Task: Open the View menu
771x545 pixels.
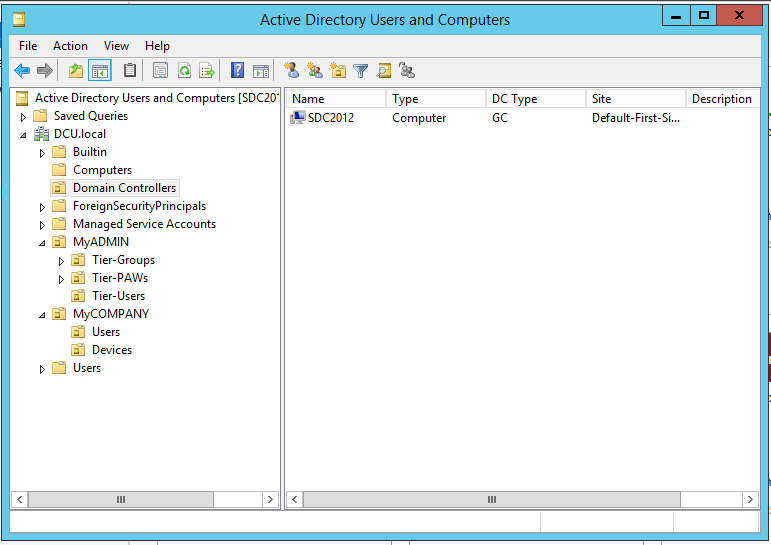Action: 116,46
